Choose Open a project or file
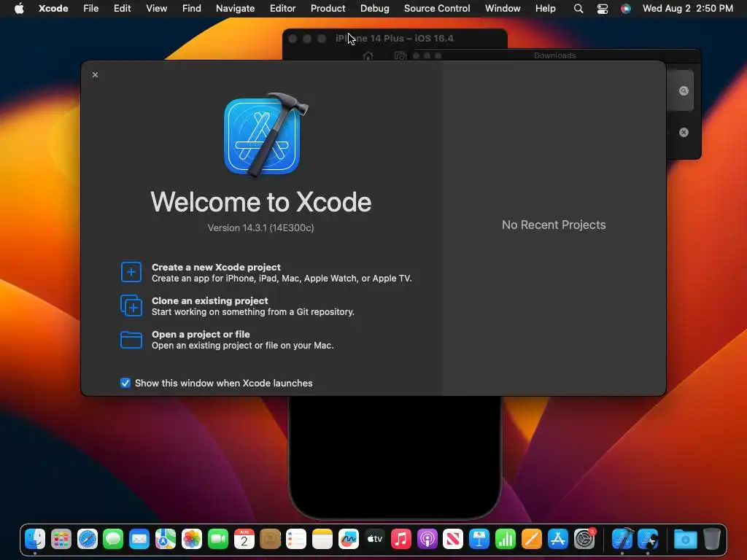 227,340
